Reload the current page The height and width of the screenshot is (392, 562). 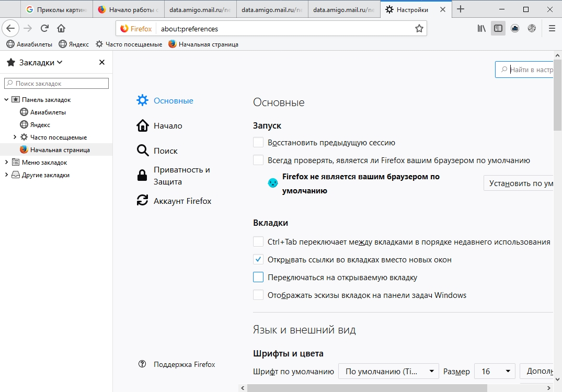click(44, 28)
